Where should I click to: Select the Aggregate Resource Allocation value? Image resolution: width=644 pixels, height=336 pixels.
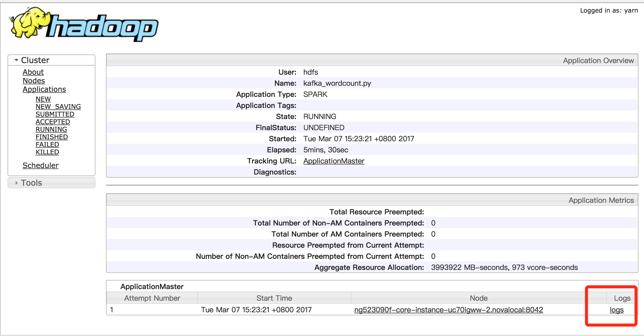pos(504,267)
